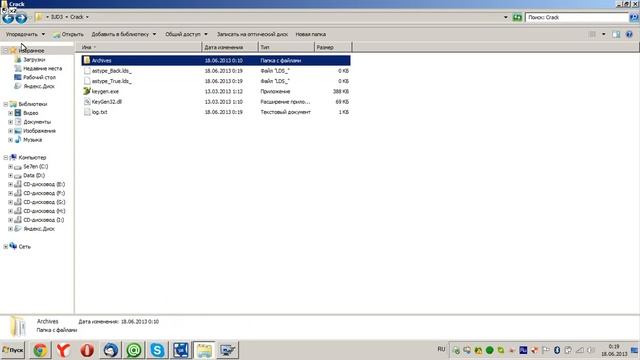Click the Bluetooth tray icon
This screenshot has width=640, height=360.
557,350
